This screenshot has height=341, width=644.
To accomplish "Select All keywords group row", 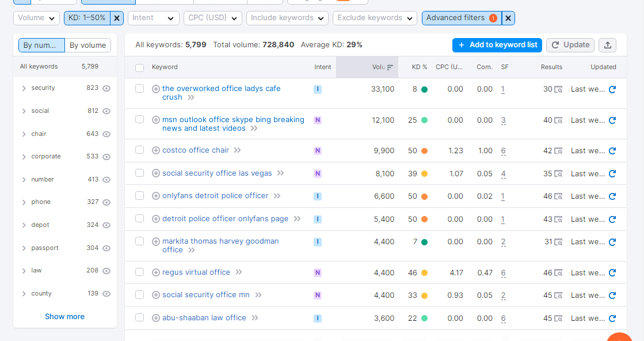I will [65, 67].
